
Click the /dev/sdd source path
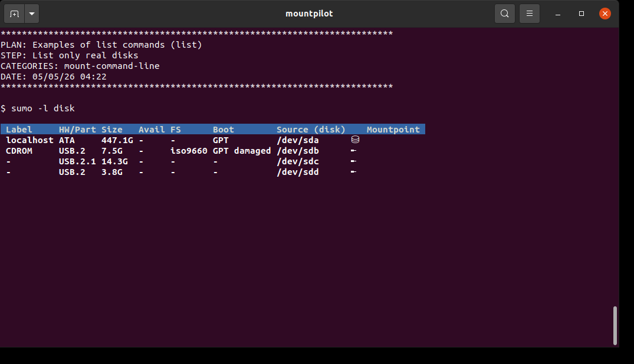[x=298, y=172]
